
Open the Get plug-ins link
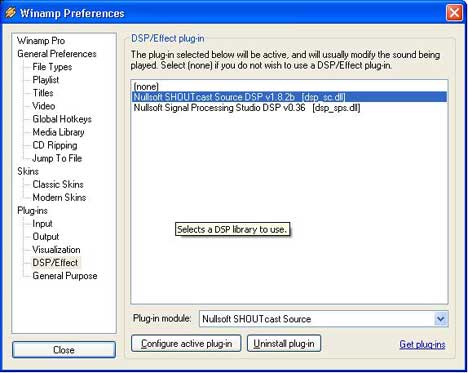pyautogui.click(x=422, y=344)
